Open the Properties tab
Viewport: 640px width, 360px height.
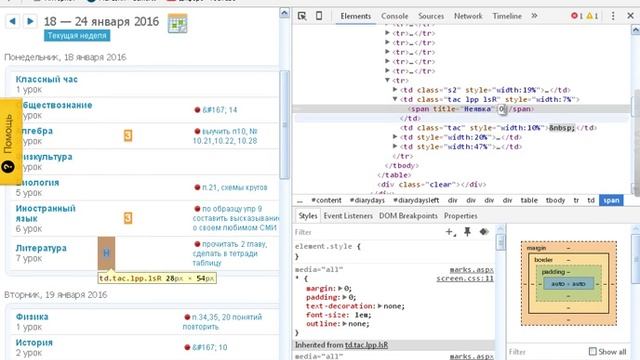460,216
